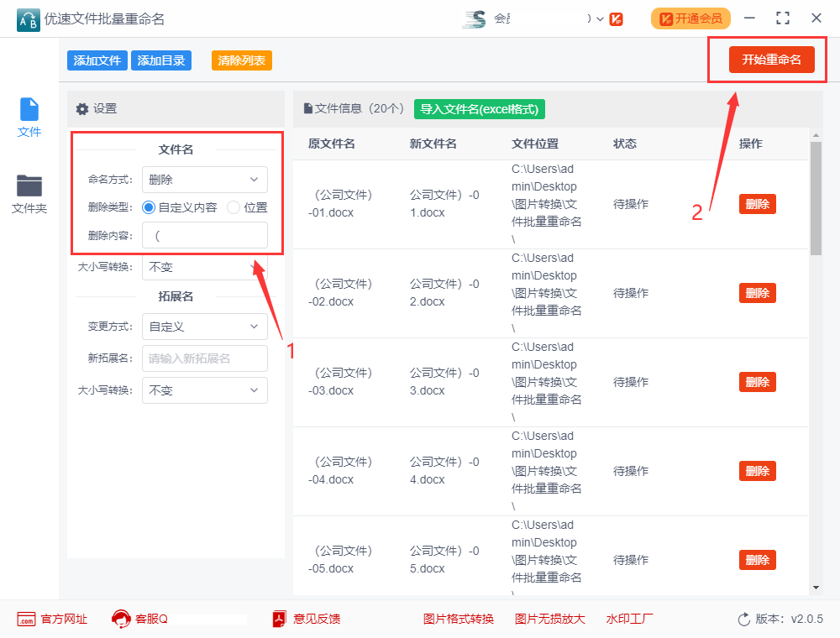Click 待操作 status in -05.docx row
Image resolution: width=840 pixels, height=638 pixels.
click(631, 560)
